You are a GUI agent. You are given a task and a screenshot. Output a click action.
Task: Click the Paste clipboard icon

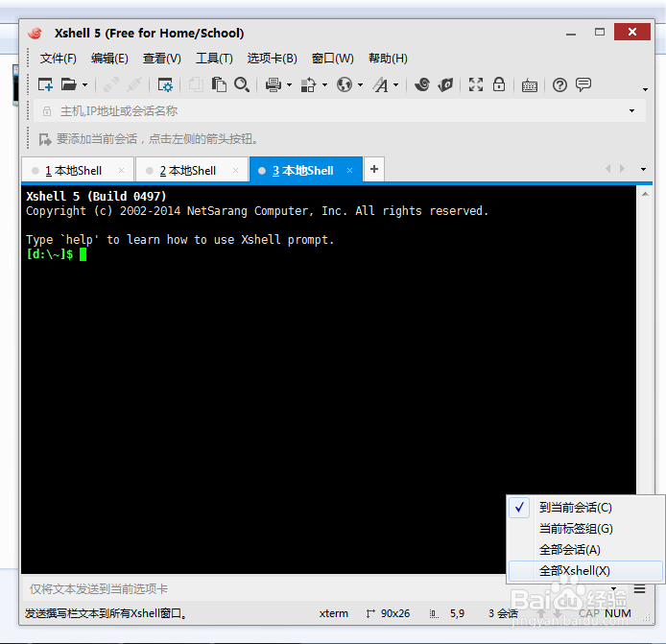[219, 84]
